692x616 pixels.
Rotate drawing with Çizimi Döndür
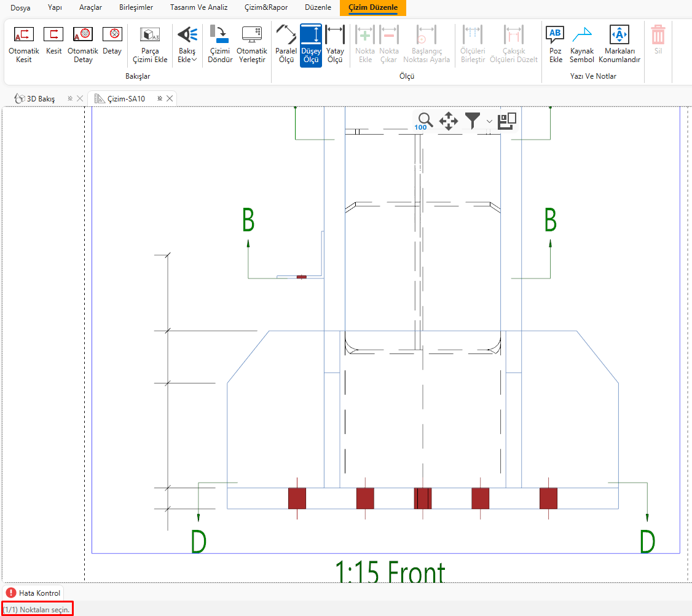219,44
